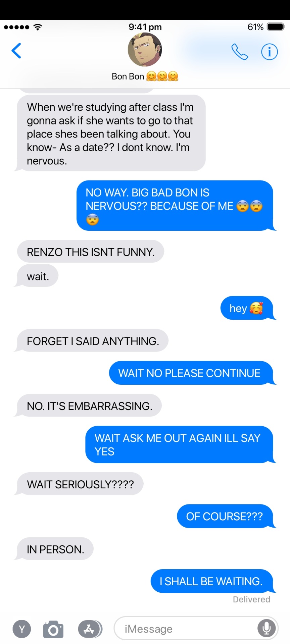Screen dimensions: 290x644
Task: Tap the "hey" message bubble
Action: tap(248, 308)
